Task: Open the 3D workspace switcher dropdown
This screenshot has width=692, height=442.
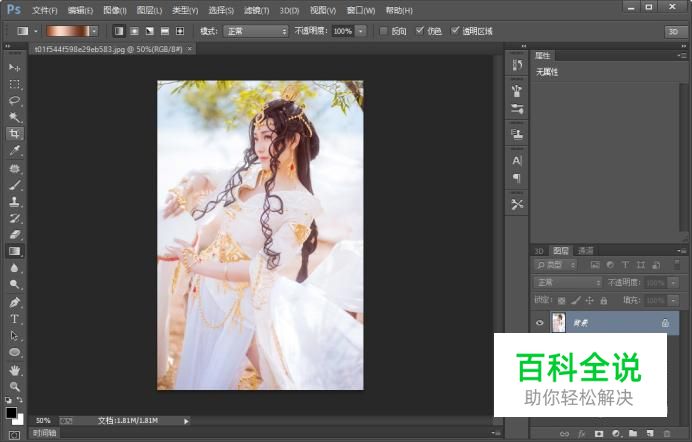Action: pos(674,31)
